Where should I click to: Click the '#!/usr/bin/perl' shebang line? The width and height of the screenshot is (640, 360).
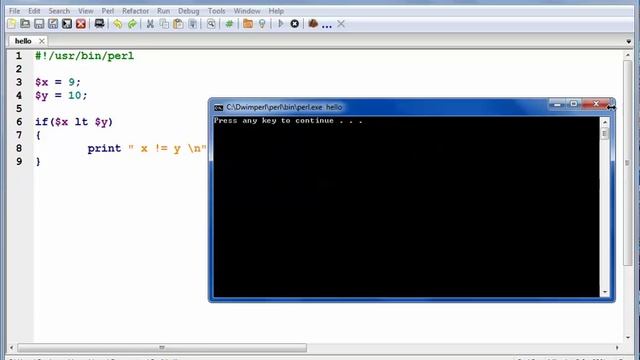[x=84, y=56]
